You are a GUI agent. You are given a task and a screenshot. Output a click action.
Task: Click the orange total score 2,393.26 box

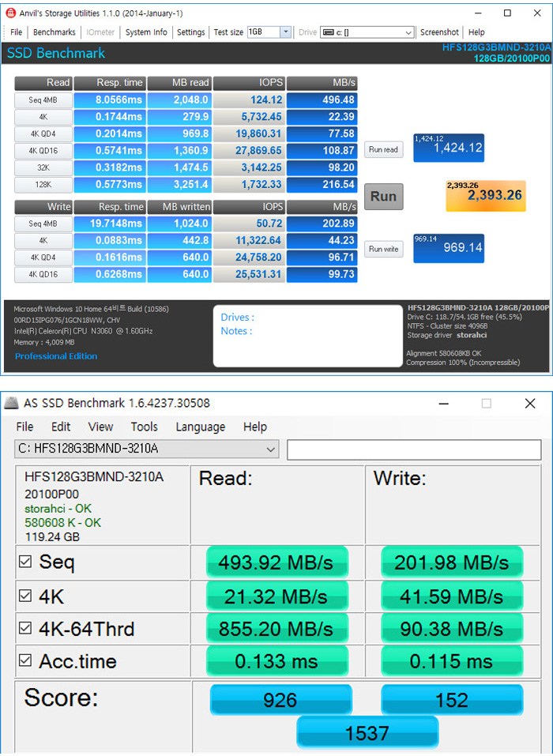(x=485, y=196)
